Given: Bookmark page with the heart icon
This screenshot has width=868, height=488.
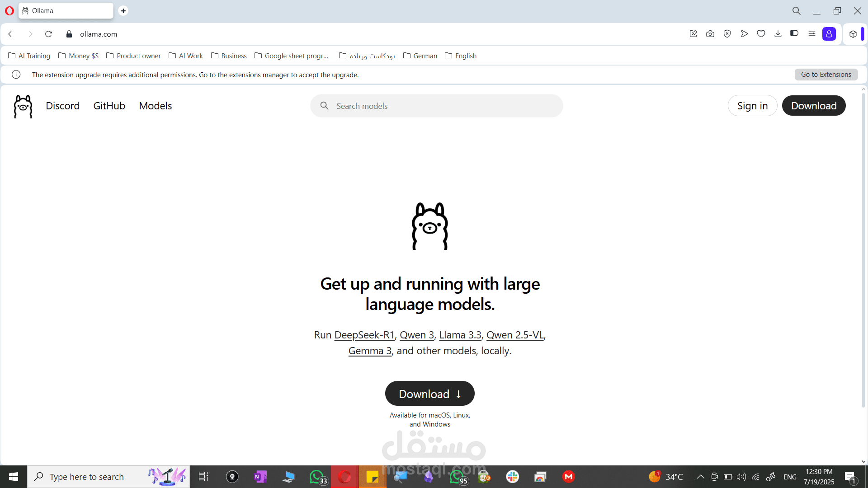Looking at the screenshot, I should point(761,34).
